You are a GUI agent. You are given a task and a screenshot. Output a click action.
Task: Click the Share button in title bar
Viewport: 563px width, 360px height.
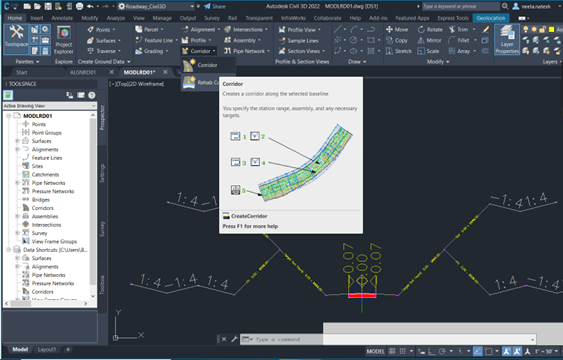[x=215, y=6]
